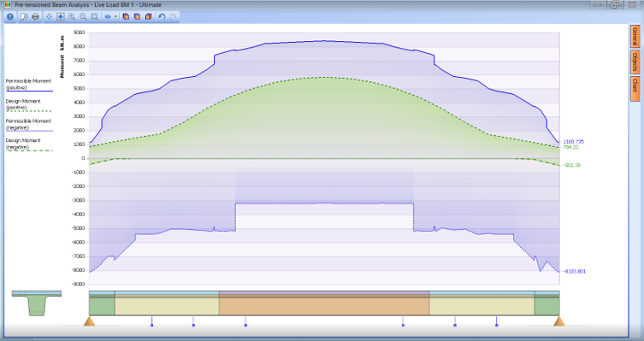This screenshot has height=341, width=644.
Task: Click the 9000 axis tick label
Action: pos(79,32)
